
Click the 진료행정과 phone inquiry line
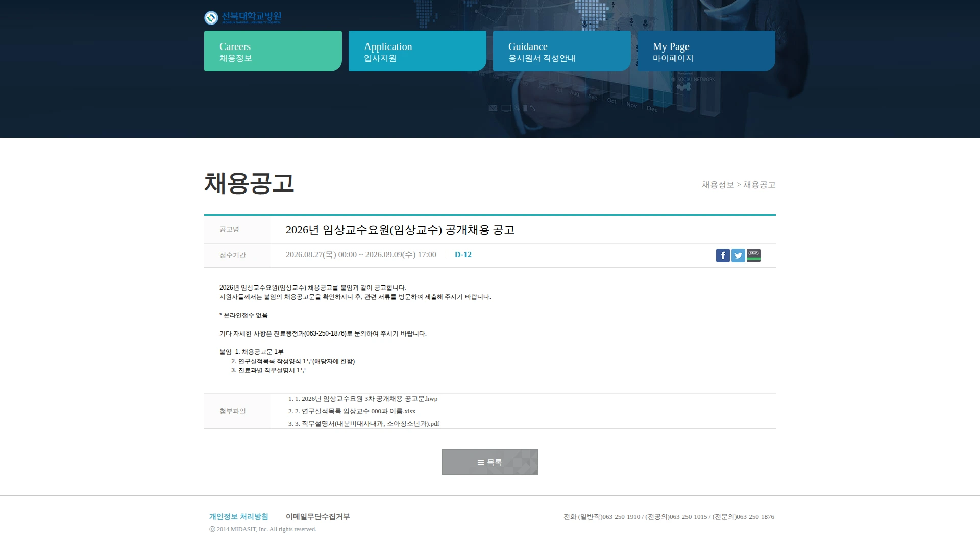click(x=323, y=333)
